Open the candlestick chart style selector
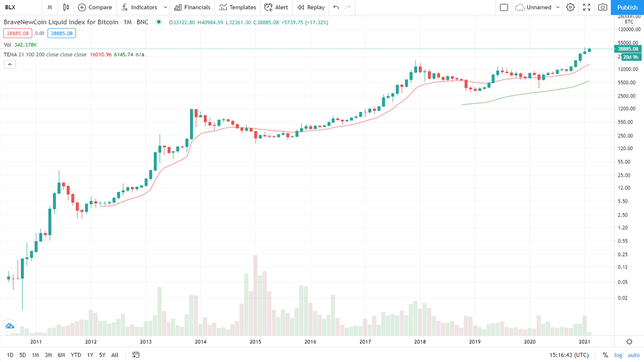Viewport: 644px width, 362px height. coord(66,7)
